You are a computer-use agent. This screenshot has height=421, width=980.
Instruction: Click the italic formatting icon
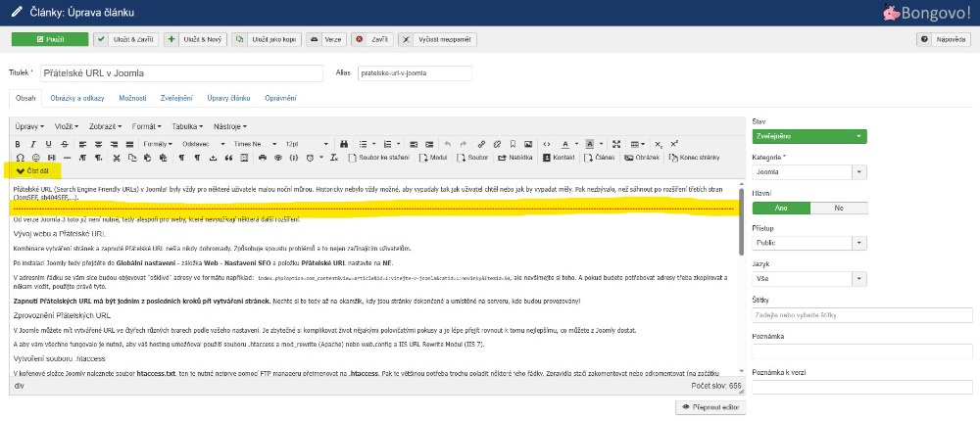click(x=33, y=143)
